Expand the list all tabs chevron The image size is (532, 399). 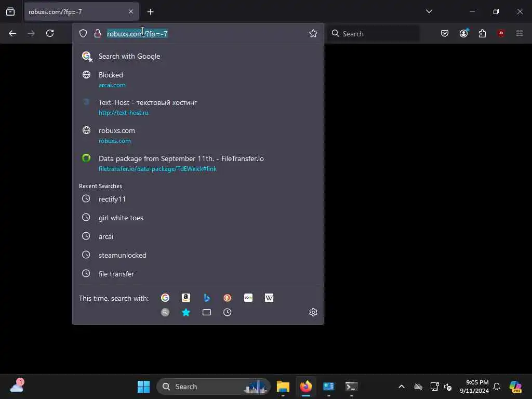429,11
